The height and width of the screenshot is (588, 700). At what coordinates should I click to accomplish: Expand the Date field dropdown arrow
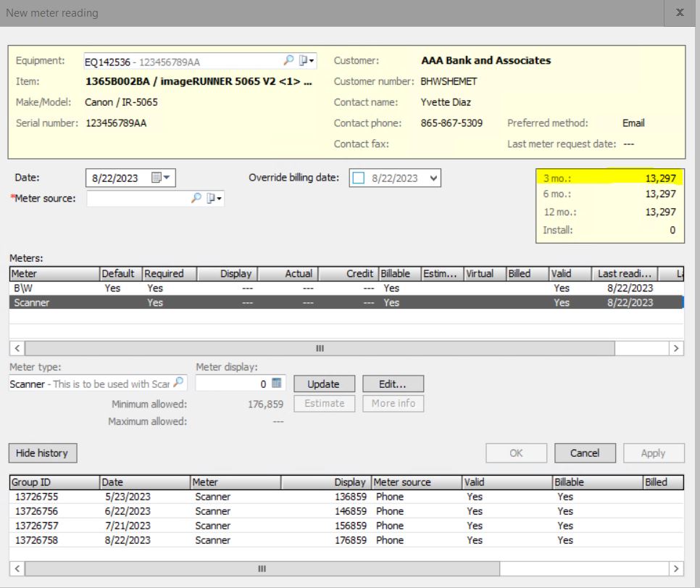167,178
